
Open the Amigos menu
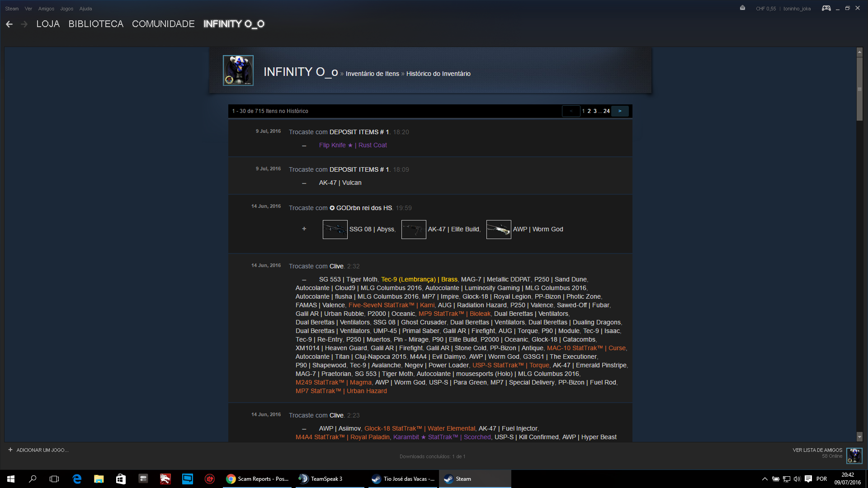click(46, 9)
